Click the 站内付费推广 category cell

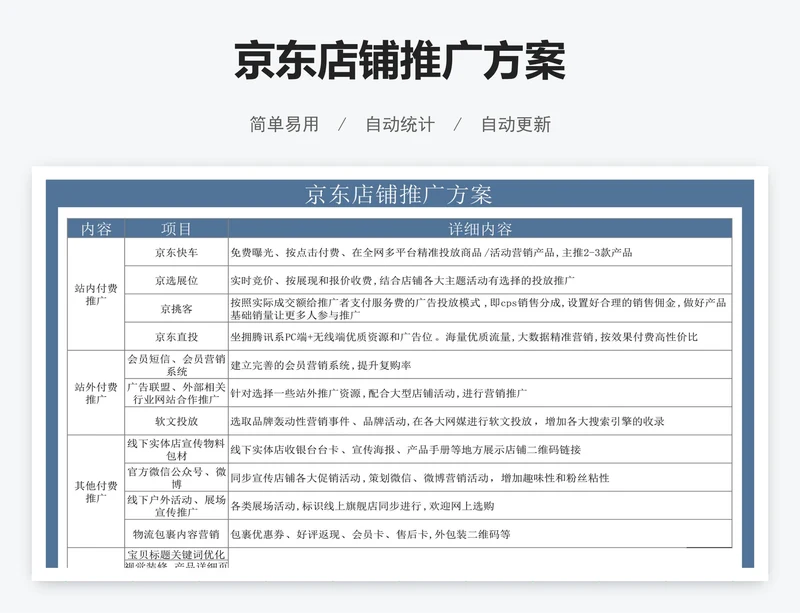[x=96, y=295]
